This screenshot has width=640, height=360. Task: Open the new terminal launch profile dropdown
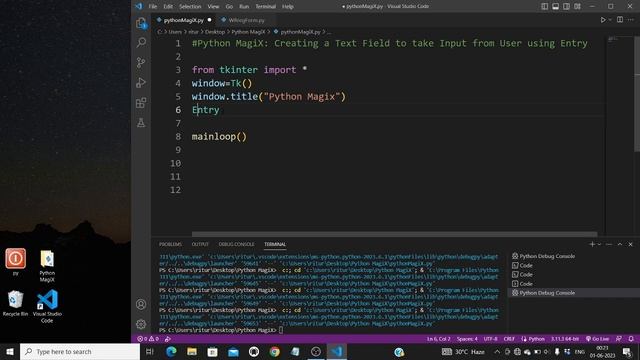tap(599, 244)
